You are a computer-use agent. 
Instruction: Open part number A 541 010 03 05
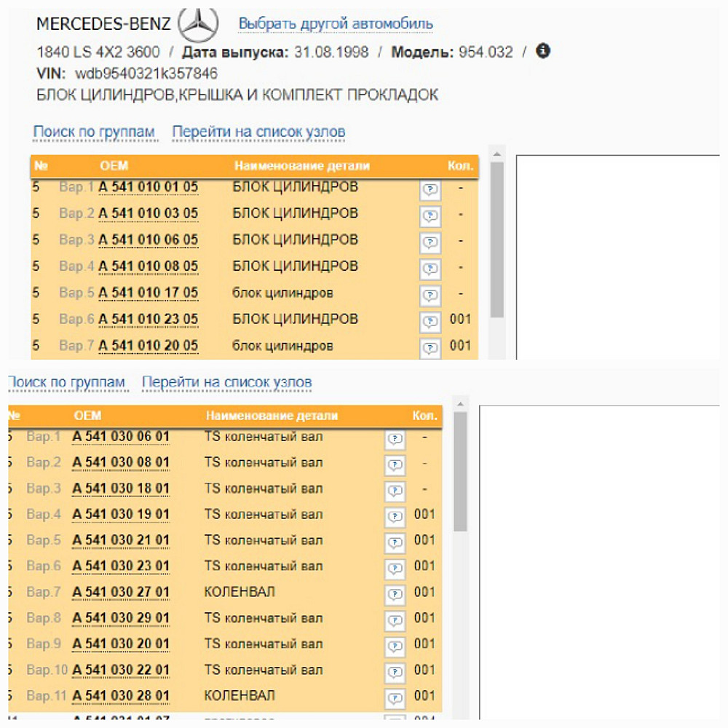click(149, 213)
